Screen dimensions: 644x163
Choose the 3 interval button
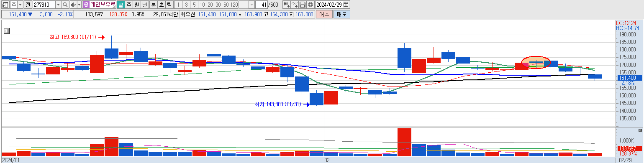click(x=186, y=5)
